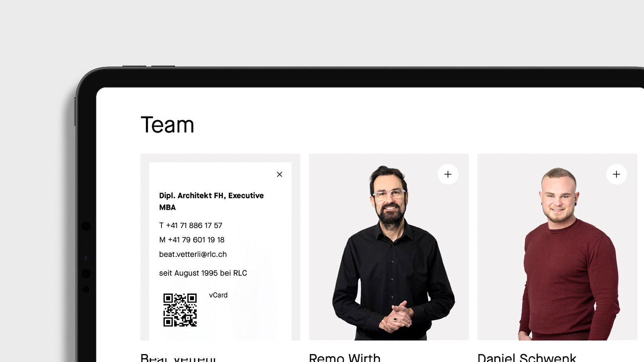Close the Beat Vetterli contact card
The width and height of the screenshot is (644, 362).
click(x=279, y=174)
